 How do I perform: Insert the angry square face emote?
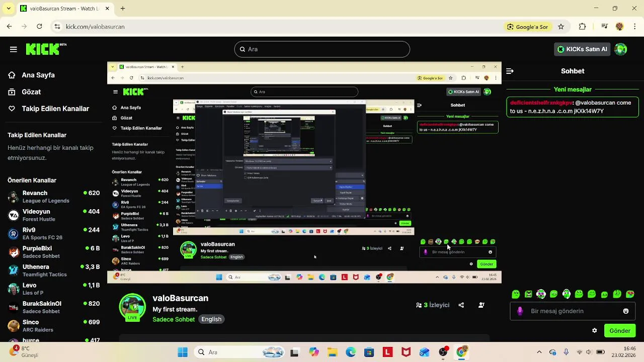528,294
